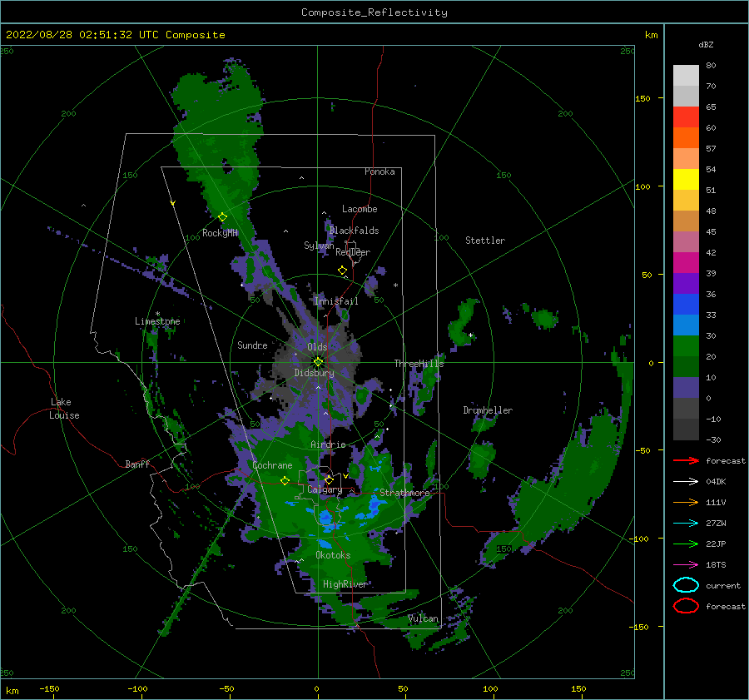Select the Stettler label

[x=485, y=241]
